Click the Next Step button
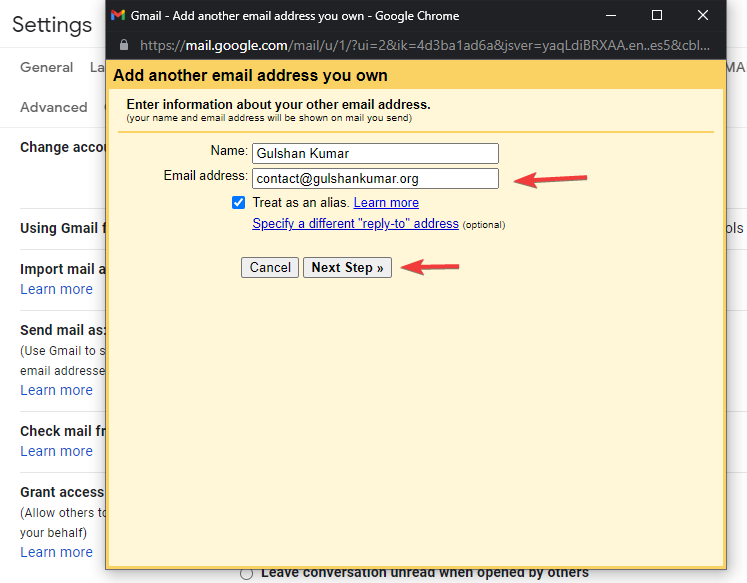Viewport: 747px width, 583px height. point(347,267)
